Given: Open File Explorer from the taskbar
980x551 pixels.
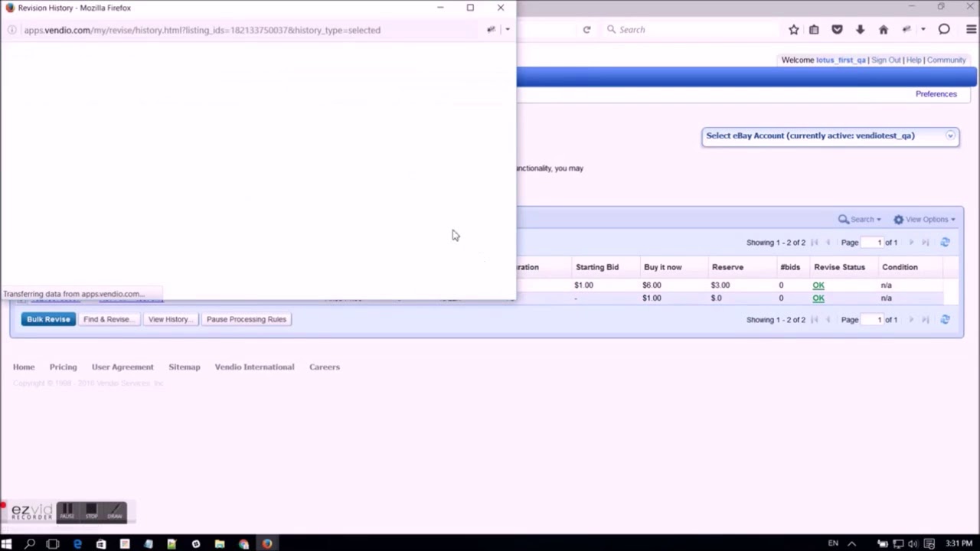Looking at the screenshot, I should [x=220, y=543].
